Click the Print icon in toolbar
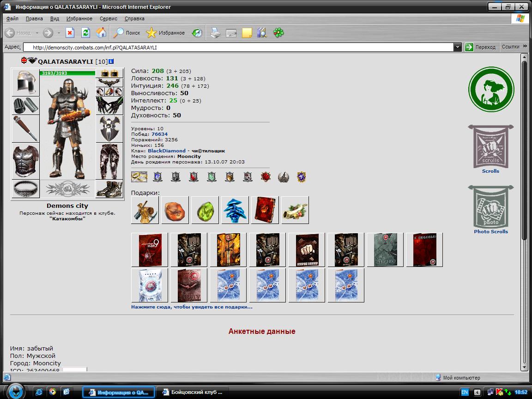This screenshot has height=399, width=532. click(216, 33)
